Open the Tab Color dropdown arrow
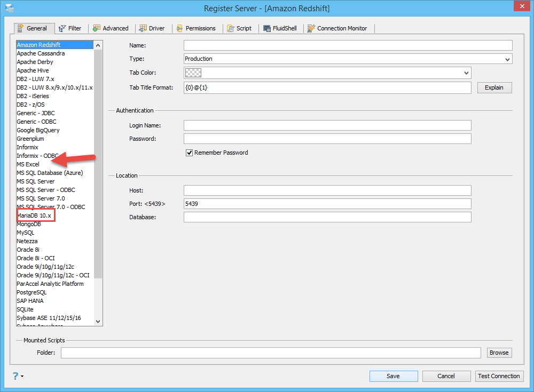This screenshot has height=392, width=534. [x=466, y=73]
